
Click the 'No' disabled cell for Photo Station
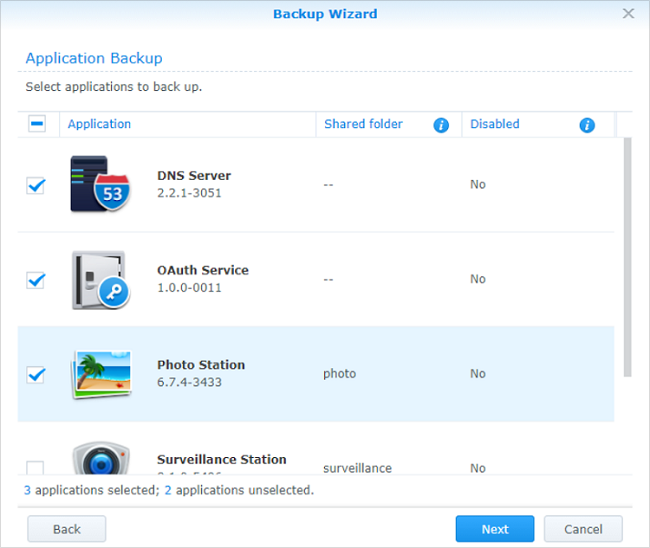pos(478,373)
